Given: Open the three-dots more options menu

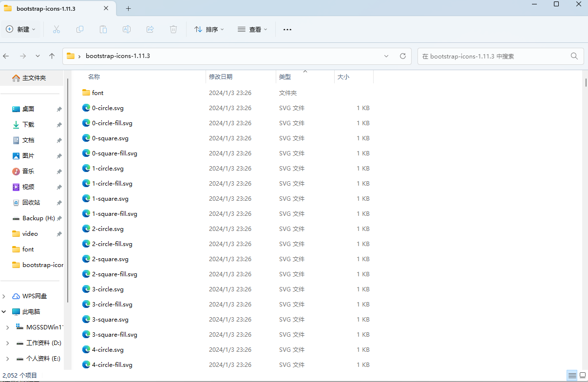Looking at the screenshot, I should click(x=287, y=29).
